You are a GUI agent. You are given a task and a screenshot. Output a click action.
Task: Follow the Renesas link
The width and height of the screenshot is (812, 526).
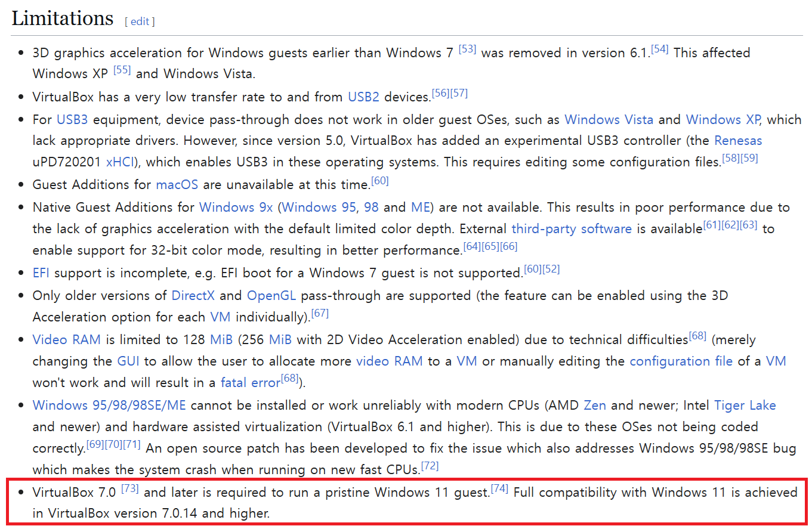click(x=738, y=141)
